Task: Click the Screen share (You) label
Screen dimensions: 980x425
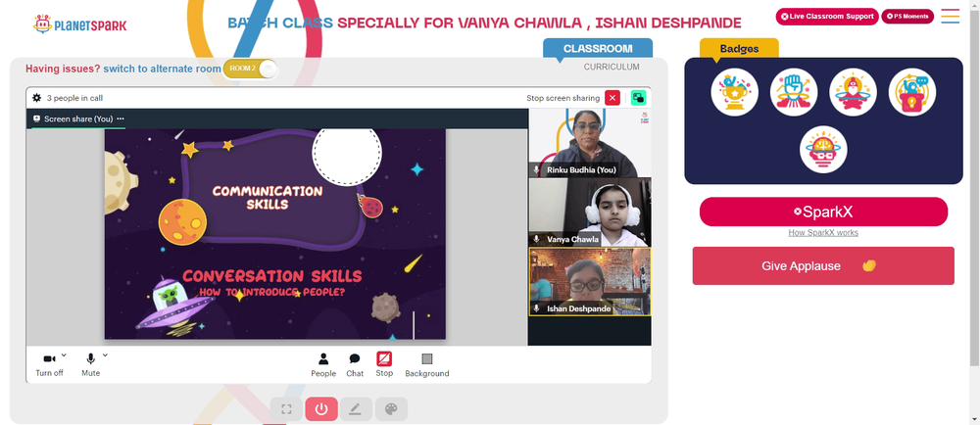Action: [x=78, y=118]
